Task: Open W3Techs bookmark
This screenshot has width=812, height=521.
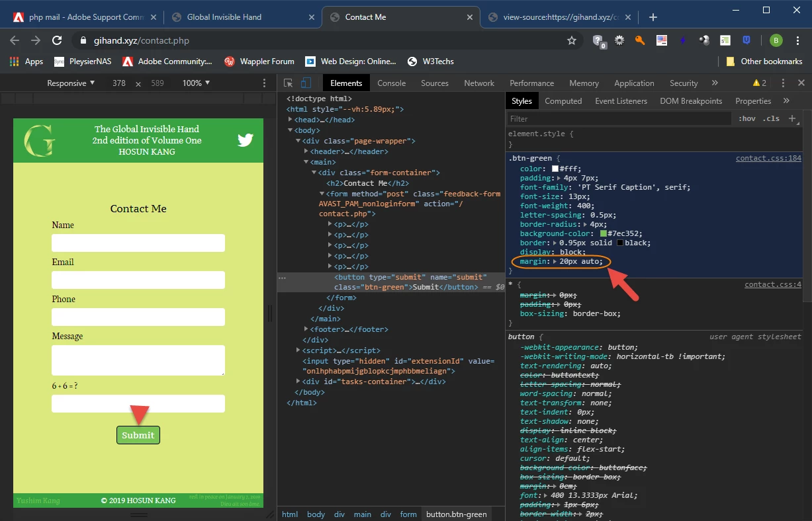Action: [x=431, y=61]
